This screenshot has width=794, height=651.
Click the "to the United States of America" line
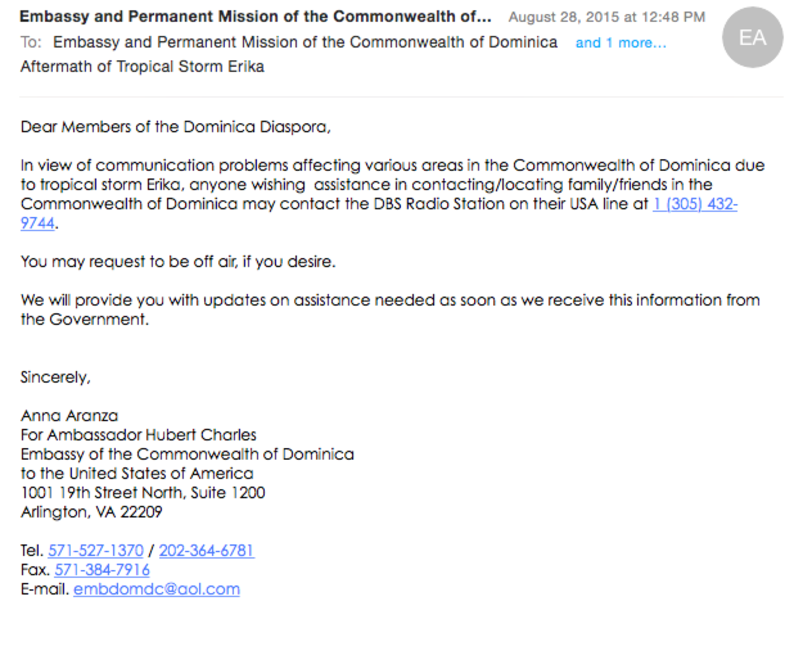(x=137, y=473)
